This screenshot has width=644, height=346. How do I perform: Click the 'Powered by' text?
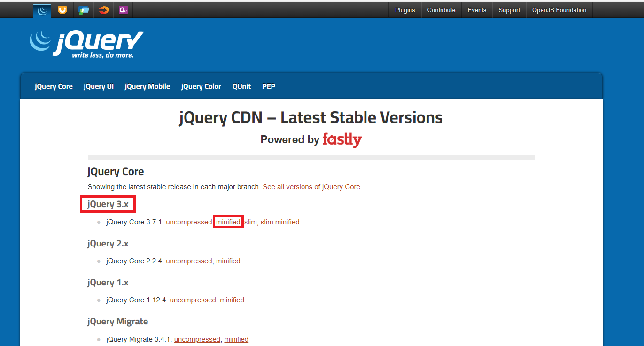290,140
